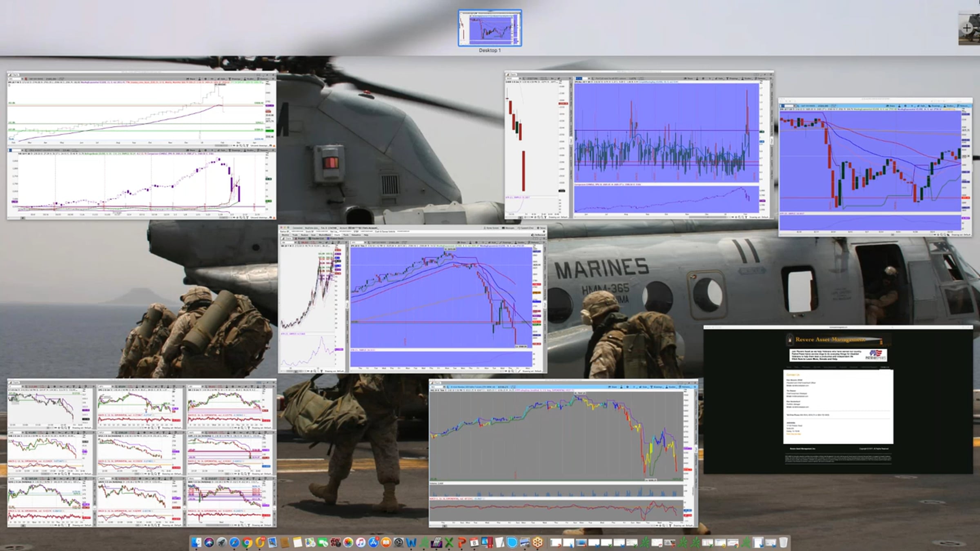This screenshot has width=980, height=551.
Task: Launch iTunes from the dock
Action: click(361, 542)
